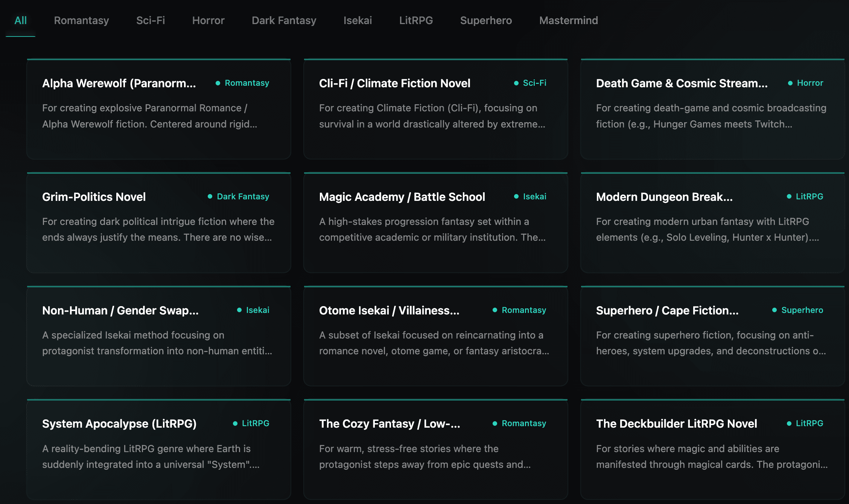849x504 pixels.
Task: Click the Dark Fantasy tab
Action: [x=284, y=20]
